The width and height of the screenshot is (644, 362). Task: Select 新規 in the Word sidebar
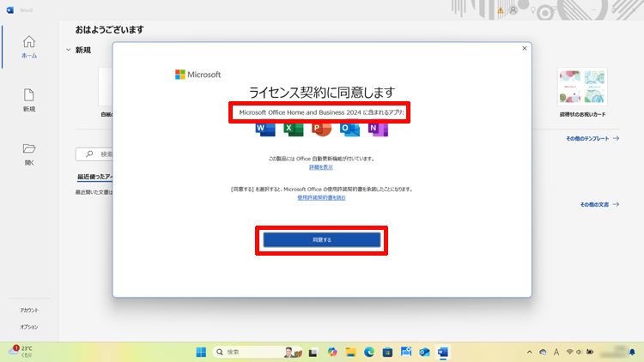[29, 100]
